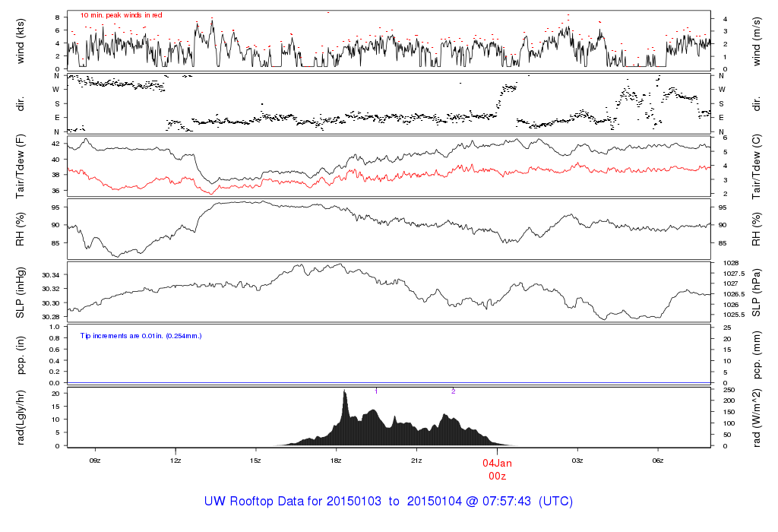Screen dimensions: 778x532
Task: Click the 03z time axis label
Action: click(x=577, y=461)
